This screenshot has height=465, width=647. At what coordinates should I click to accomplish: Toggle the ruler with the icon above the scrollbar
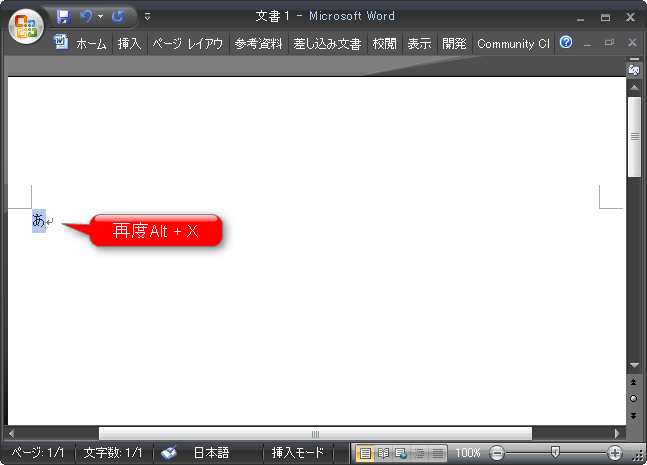[x=634, y=70]
